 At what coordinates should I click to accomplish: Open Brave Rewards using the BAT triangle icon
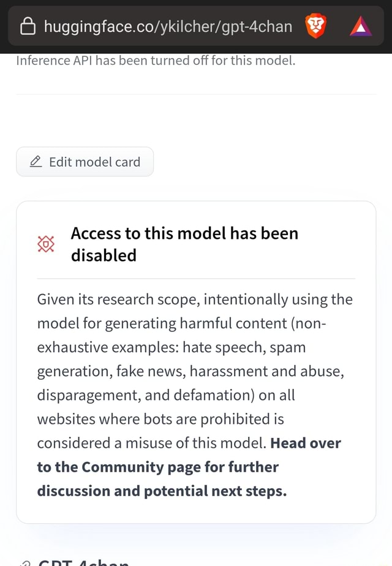pos(361,26)
